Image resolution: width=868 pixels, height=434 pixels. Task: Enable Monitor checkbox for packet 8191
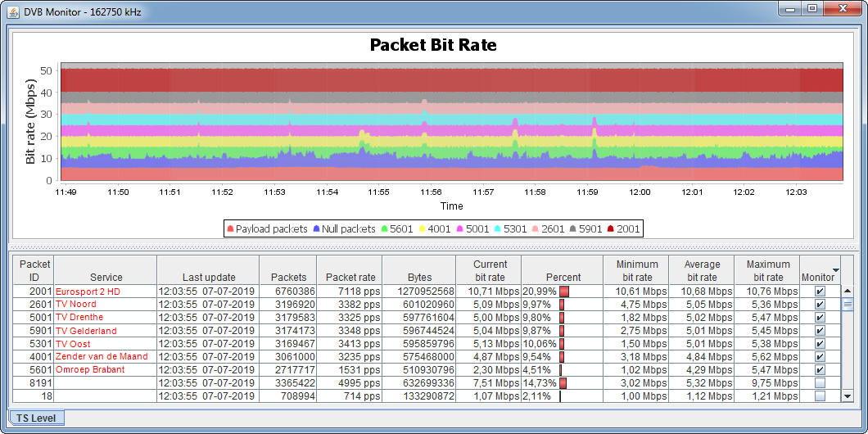(820, 383)
